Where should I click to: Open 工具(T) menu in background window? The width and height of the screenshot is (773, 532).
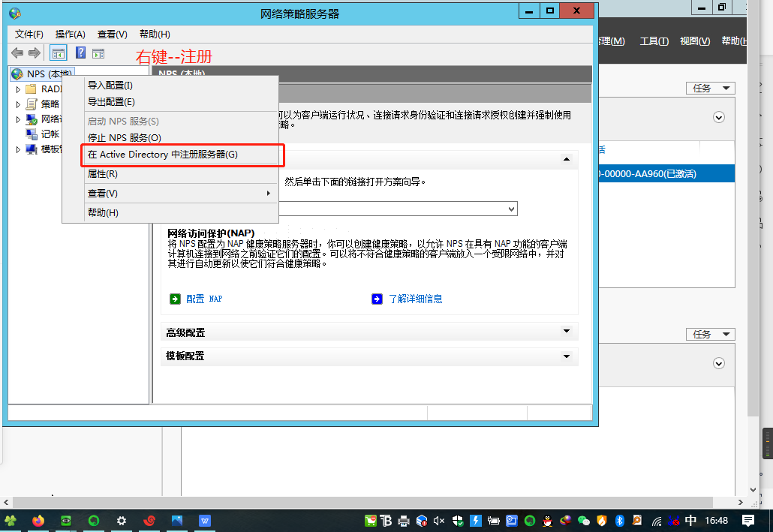tap(654, 41)
